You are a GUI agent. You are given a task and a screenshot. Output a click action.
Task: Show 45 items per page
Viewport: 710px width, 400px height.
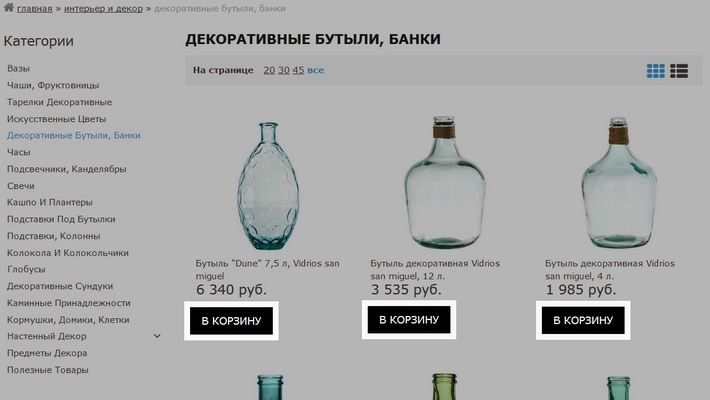[298, 70]
